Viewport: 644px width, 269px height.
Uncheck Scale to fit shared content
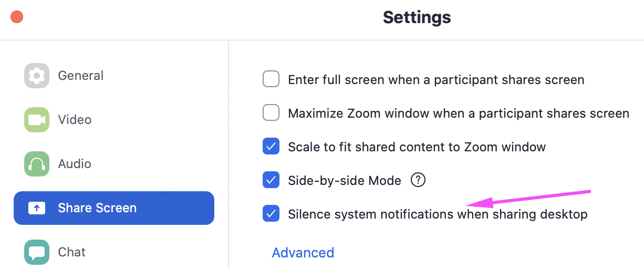pos(271,147)
